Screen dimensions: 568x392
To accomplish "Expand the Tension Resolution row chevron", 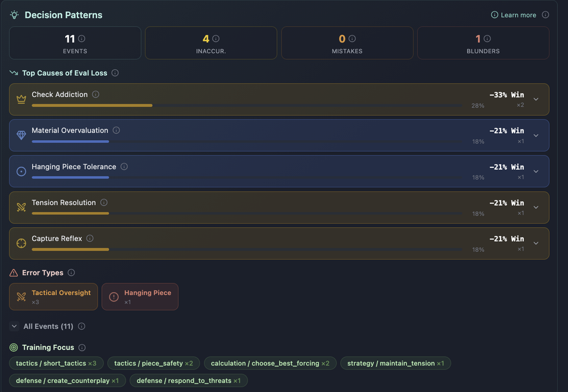I will (x=536, y=208).
